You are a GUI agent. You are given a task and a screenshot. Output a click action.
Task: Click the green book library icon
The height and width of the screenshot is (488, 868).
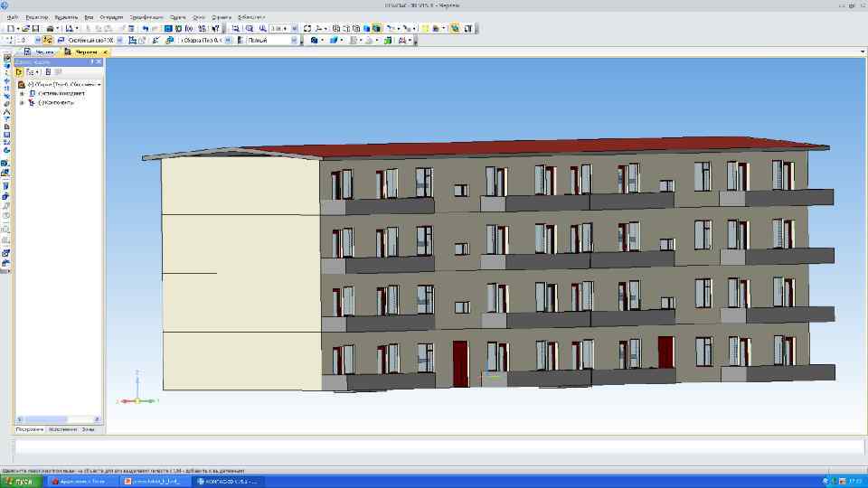click(388, 41)
